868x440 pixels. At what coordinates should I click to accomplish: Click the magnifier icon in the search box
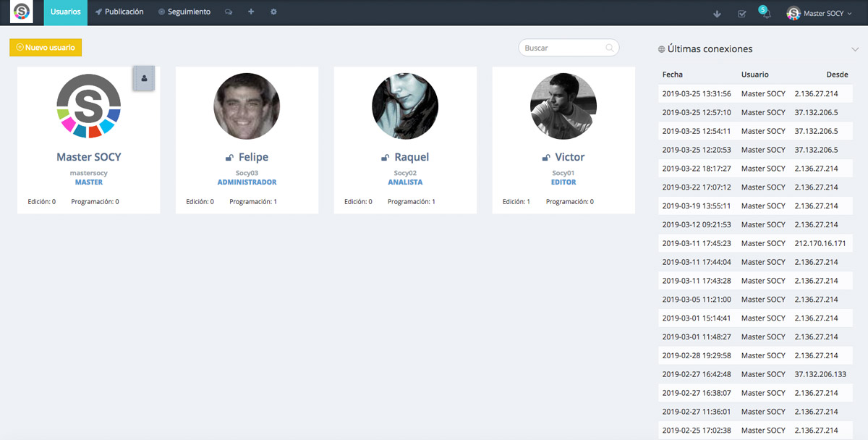[610, 48]
